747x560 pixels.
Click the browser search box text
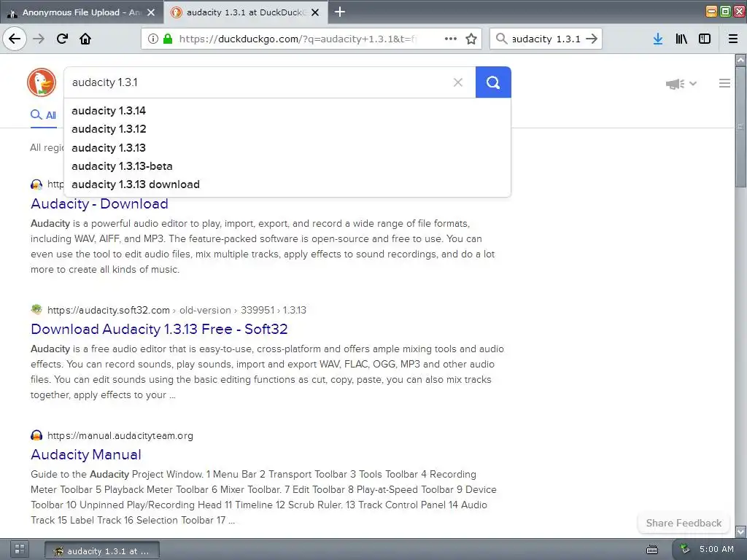pos(546,39)
